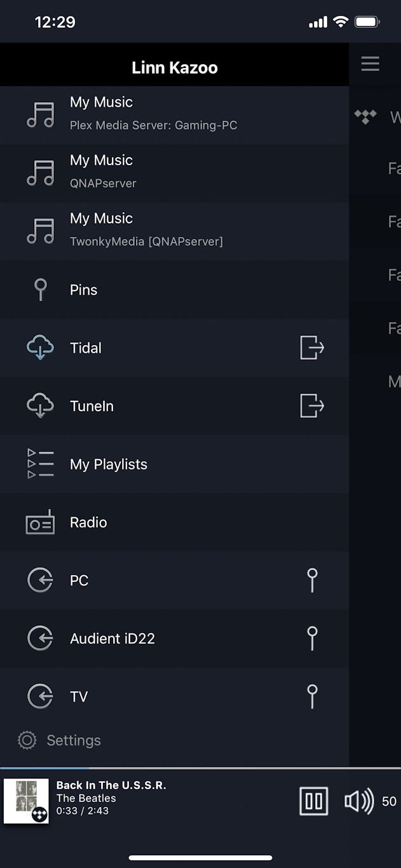Tap the TuneIn logout icon
This screenshot has width=401, height=868.
312,405
